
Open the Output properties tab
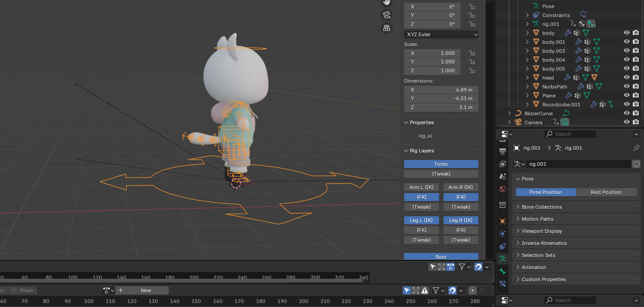503,151
